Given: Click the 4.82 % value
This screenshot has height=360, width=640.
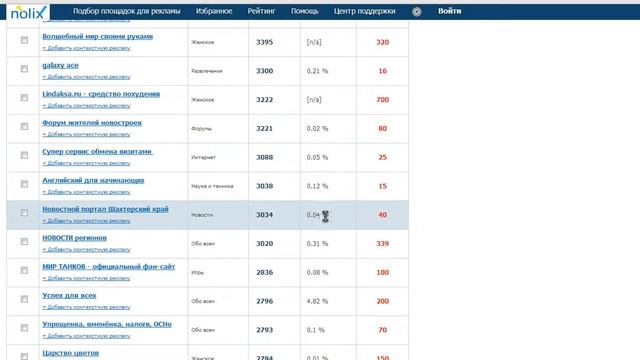Looking at the screenshot, I should 317,301.
